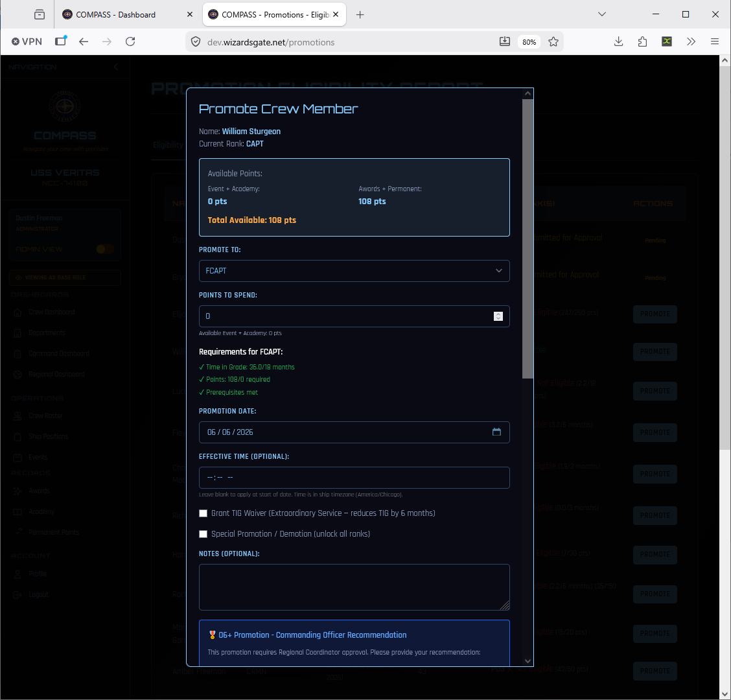Close the COMPASS - Dashboard tab
The image size is (731, 700).
coord(190,14)
